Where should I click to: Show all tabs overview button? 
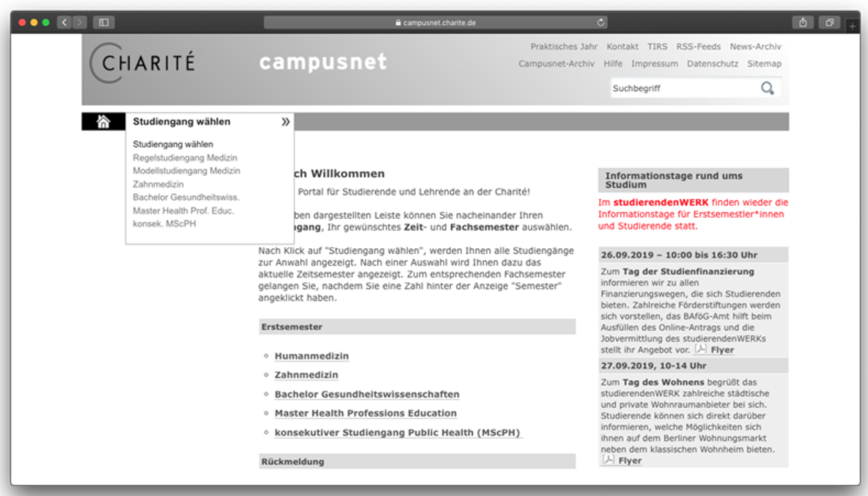[x=829, y=22]
